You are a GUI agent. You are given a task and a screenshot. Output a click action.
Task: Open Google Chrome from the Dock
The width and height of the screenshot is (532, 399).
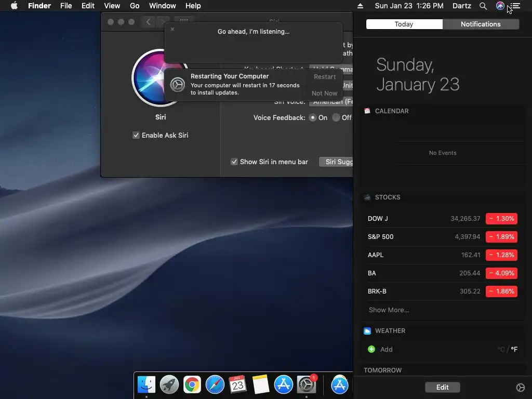tap(192, 384)
